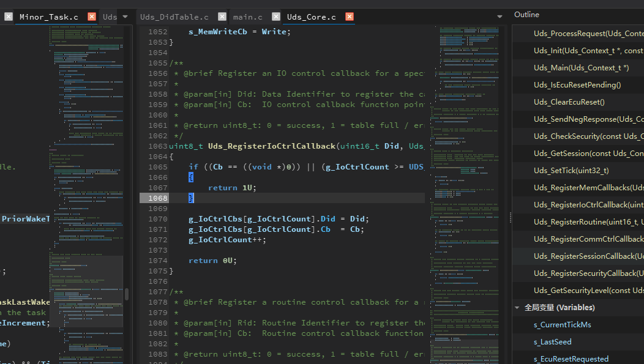
Task: Select Uds_ClearEcuReset() in Outline
Action: click(x=569, y=102)
